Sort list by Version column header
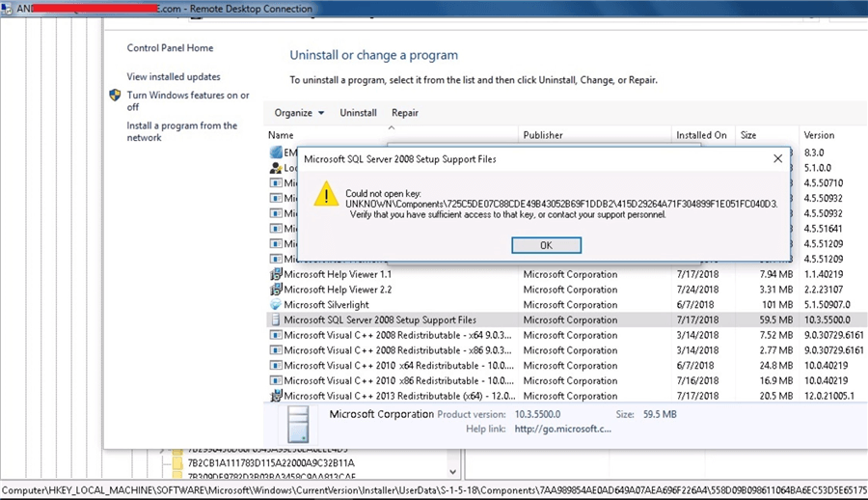 819,135
